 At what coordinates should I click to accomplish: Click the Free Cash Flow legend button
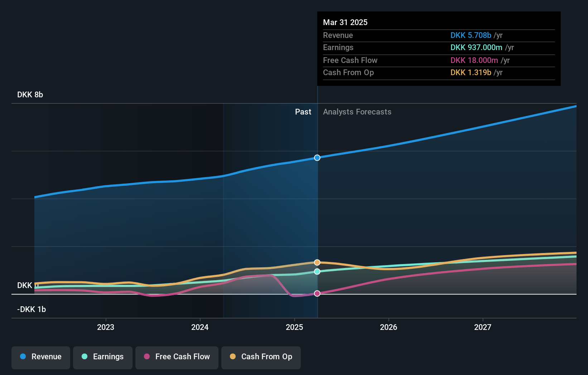177,357
